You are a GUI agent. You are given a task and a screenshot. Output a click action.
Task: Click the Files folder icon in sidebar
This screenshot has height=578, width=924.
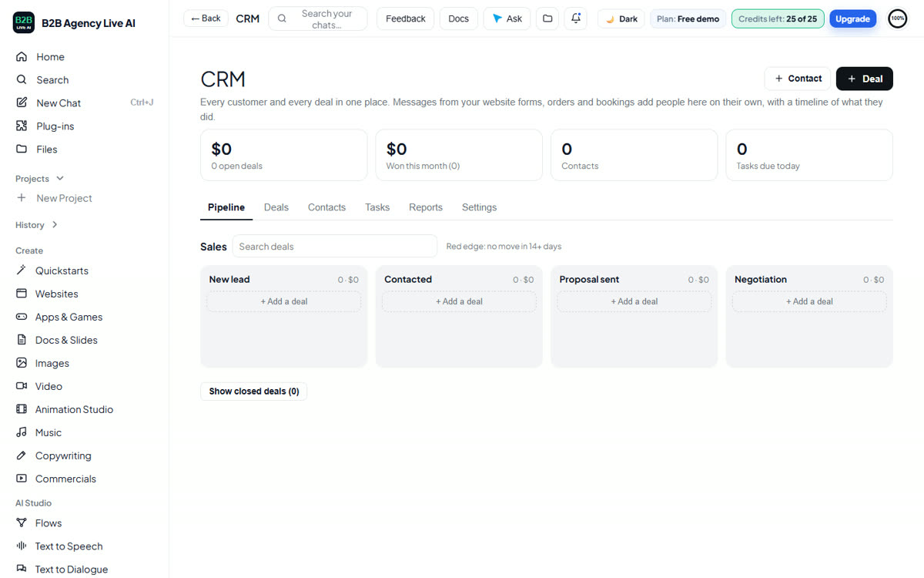coord(22,150)
